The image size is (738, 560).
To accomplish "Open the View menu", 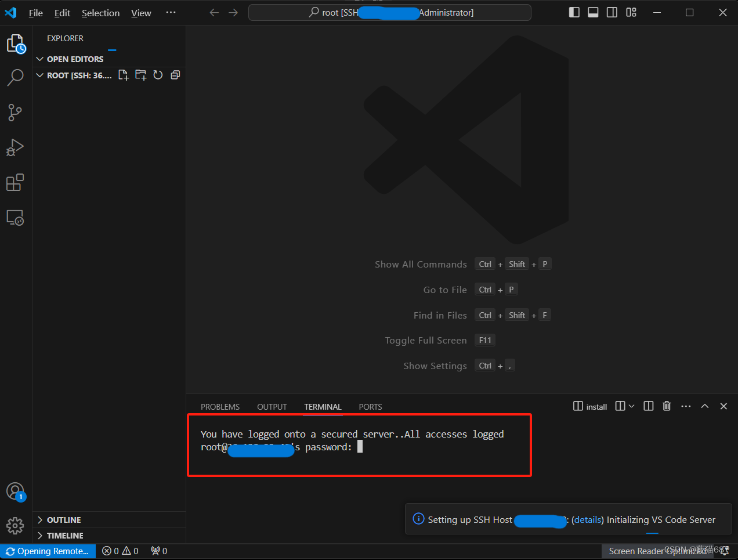I will [141, 13].
